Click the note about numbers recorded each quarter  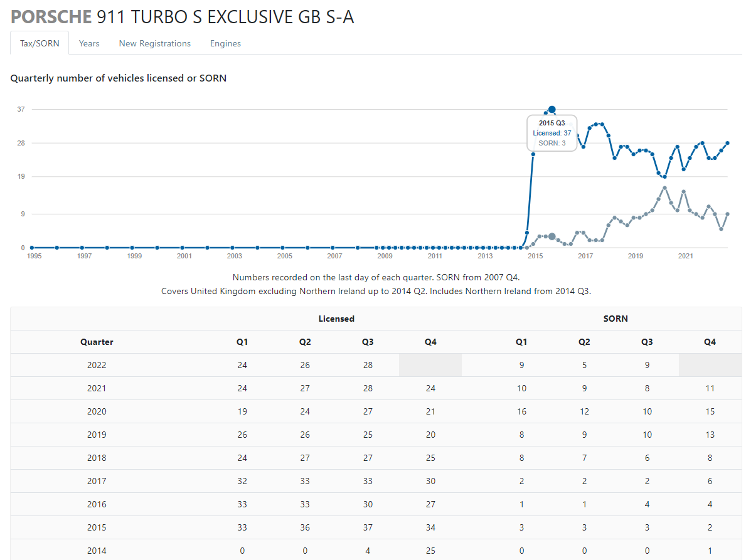pos(376,277)
